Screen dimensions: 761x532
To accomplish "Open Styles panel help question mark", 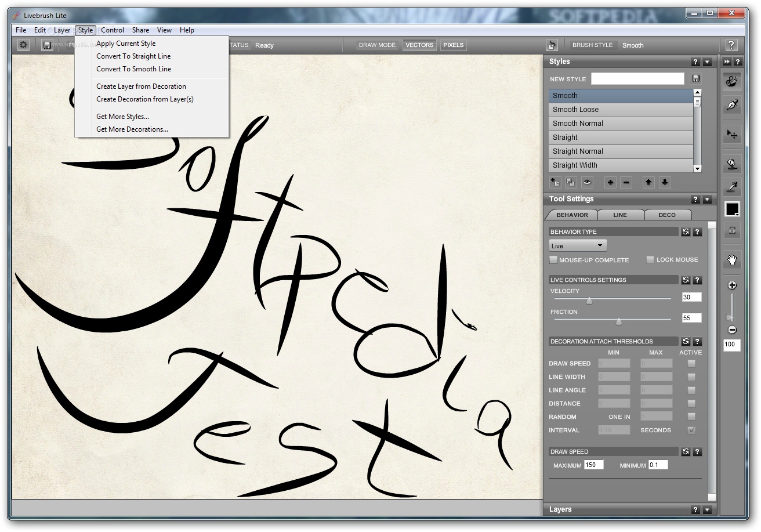I will pyautogui.click(x=695, y=62).
